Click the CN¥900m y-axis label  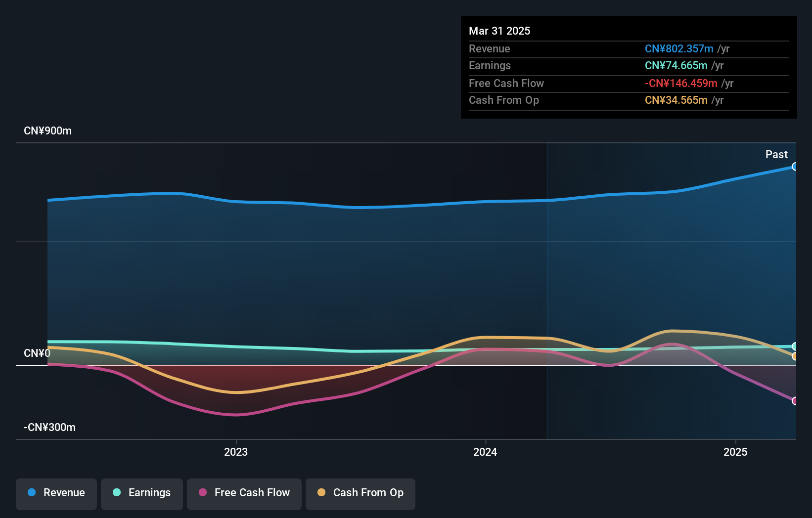pos(48,131)
